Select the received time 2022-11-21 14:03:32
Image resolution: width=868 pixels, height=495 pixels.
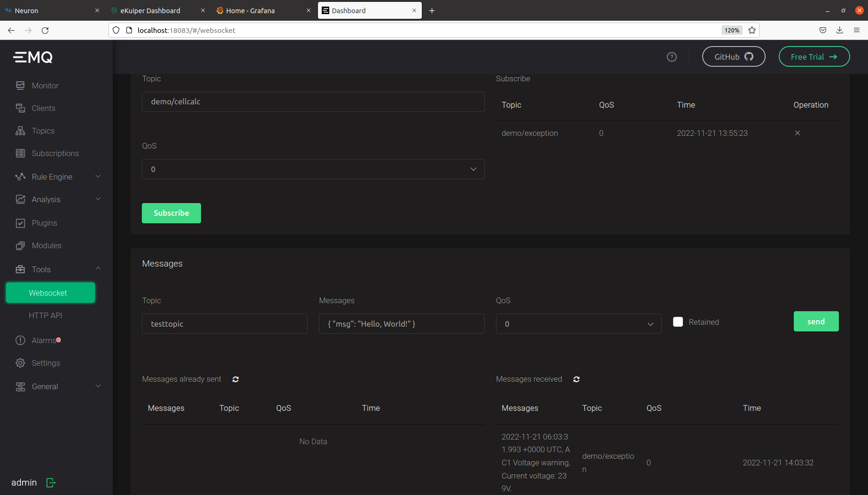pyautogui.click(x=778, y=463)
